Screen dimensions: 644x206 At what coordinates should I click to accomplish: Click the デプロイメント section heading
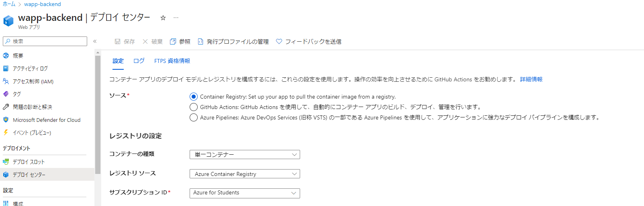(x=16, y=148)
